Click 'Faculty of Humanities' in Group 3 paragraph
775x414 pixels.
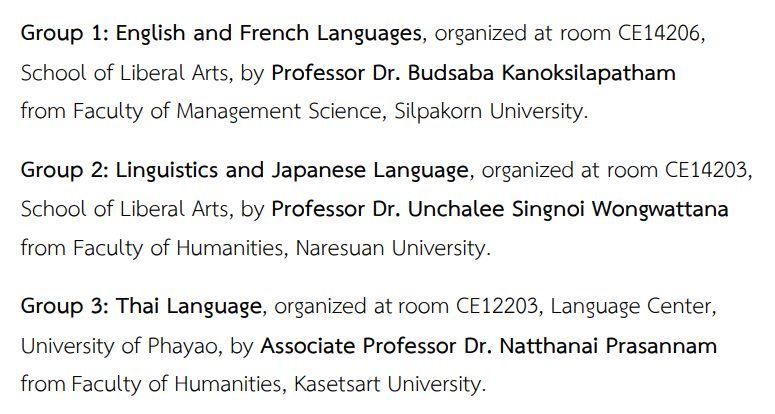(177, 384)
